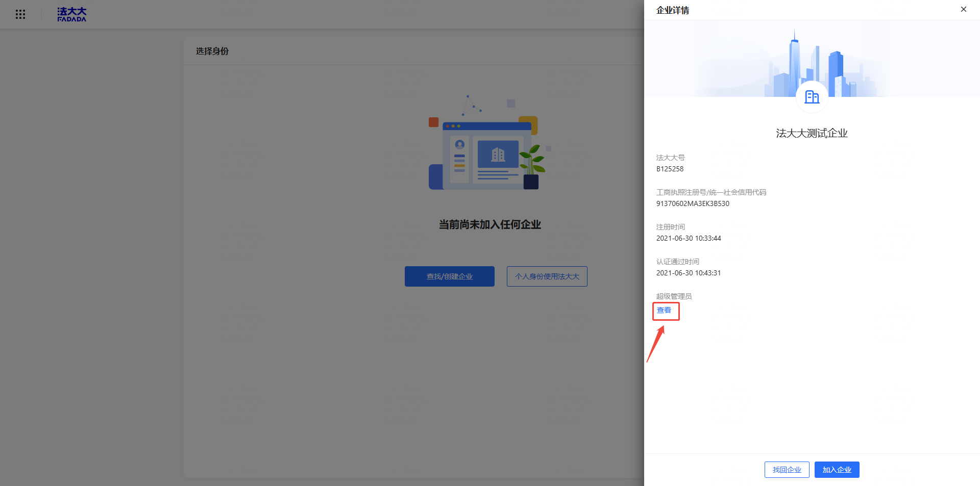
Task: Click the 工商执照注册号/统一社会信用代码 label
Action: pyautogui.click(x=711, y=192)
